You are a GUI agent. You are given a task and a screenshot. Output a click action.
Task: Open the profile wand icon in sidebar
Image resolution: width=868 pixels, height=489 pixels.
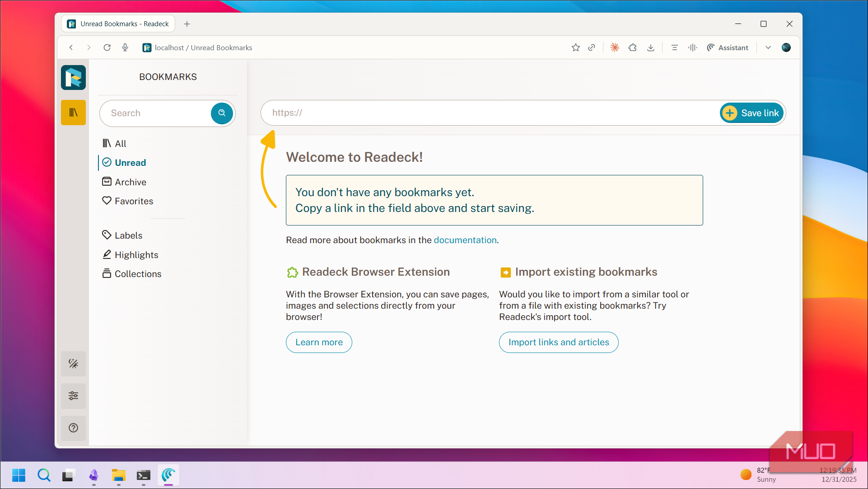(73, 363)
